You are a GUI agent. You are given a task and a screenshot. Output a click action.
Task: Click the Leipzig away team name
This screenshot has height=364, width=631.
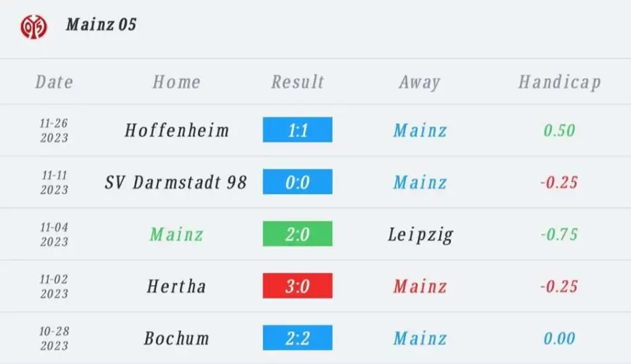click(420, 235)
